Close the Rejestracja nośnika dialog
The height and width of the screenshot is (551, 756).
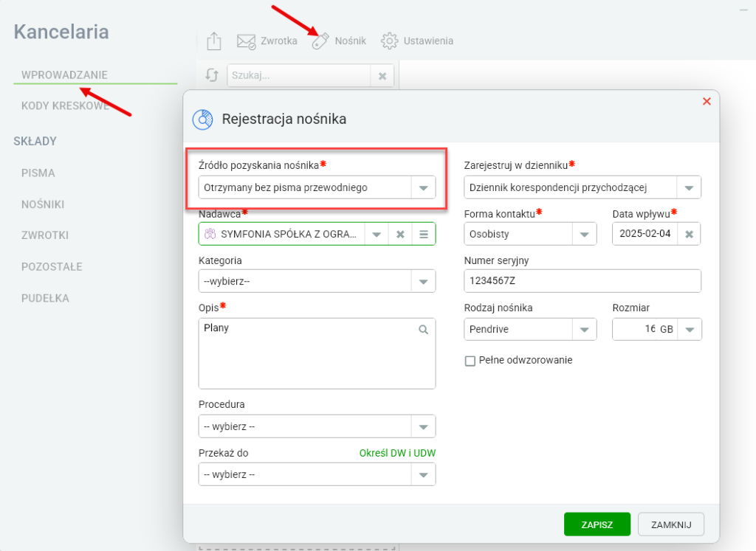click(x=707, y=101)
